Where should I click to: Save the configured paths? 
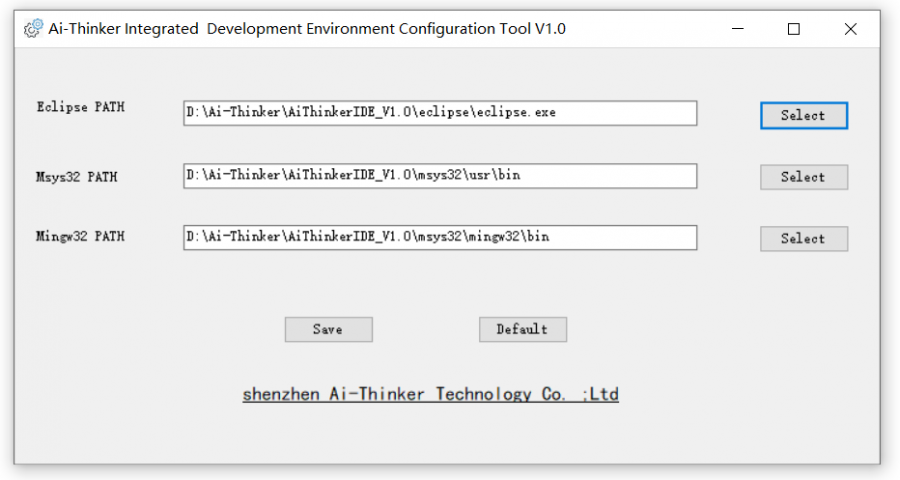pyautogui.click(x=328, y=330)
